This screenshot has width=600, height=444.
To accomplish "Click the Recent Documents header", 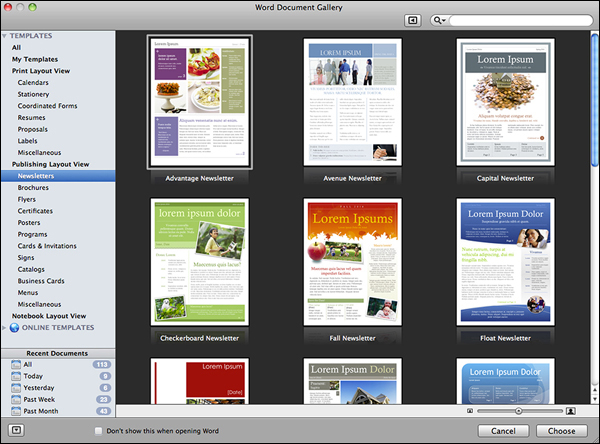I will [58, 353].
